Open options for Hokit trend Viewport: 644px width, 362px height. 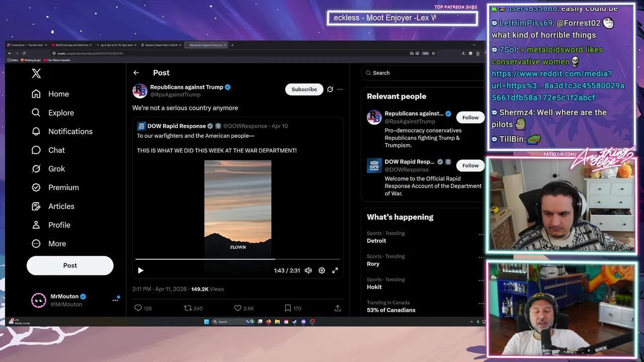click(481, 281)
